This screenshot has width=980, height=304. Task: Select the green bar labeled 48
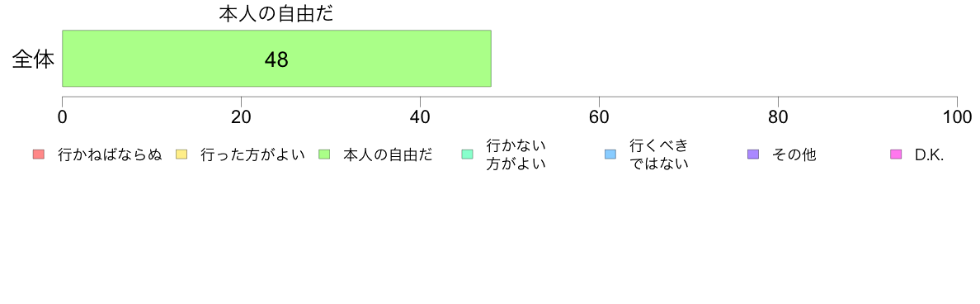pyautogui.click(x=277, y=58)
